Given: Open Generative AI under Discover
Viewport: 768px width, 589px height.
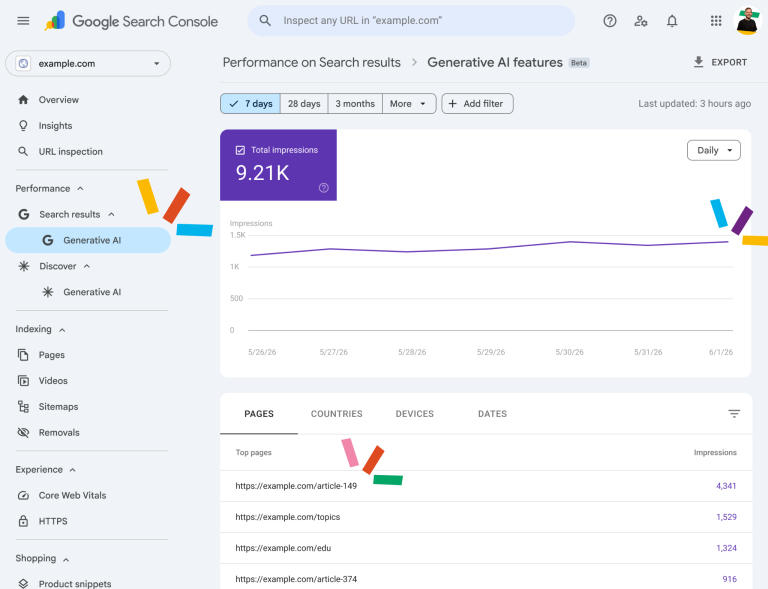Looking at the screenshot, I should tap(88, 292).
